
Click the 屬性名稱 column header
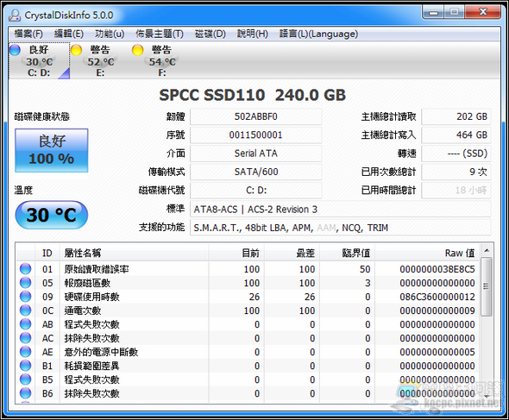(134, 253)
